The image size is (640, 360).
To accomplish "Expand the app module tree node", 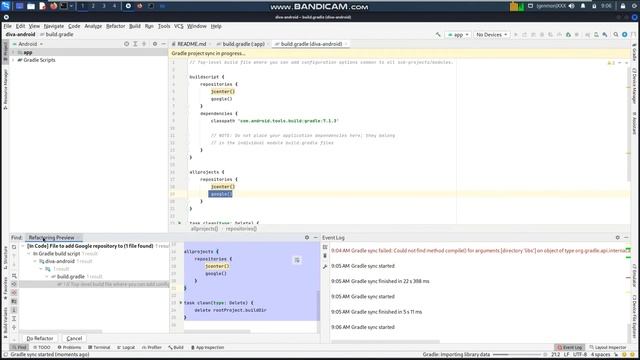I will point(13,52).
